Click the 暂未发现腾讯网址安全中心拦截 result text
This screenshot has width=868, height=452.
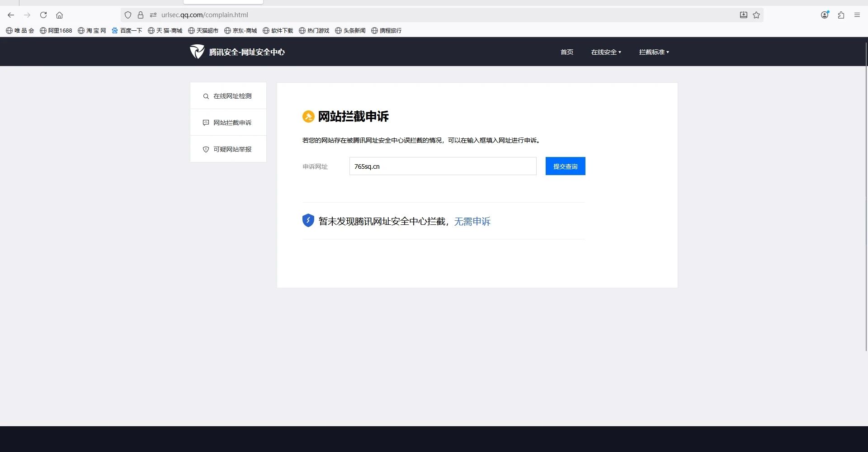[x=382, y=221]
